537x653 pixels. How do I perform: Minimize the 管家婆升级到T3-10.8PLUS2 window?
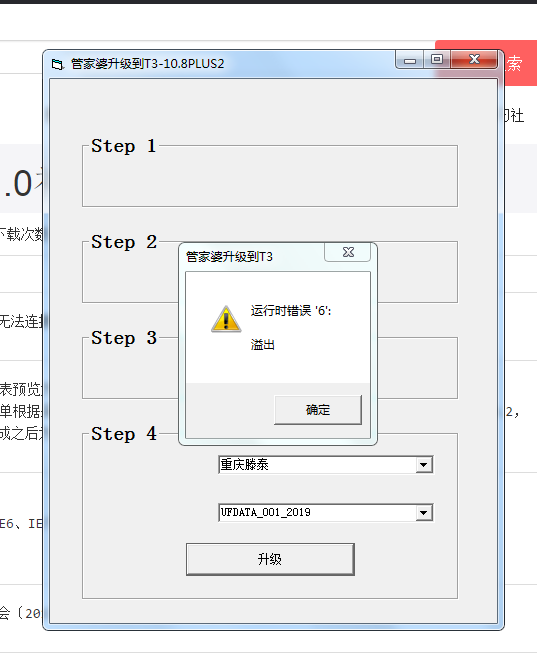(410, 60)
